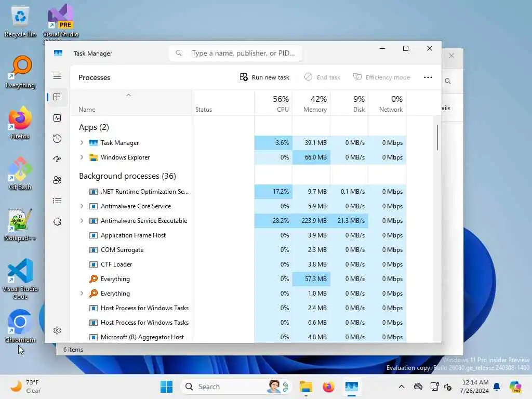Open File Explorer from the taskbar
Viewport: 532px width, 399px height.
coord(305,387)
